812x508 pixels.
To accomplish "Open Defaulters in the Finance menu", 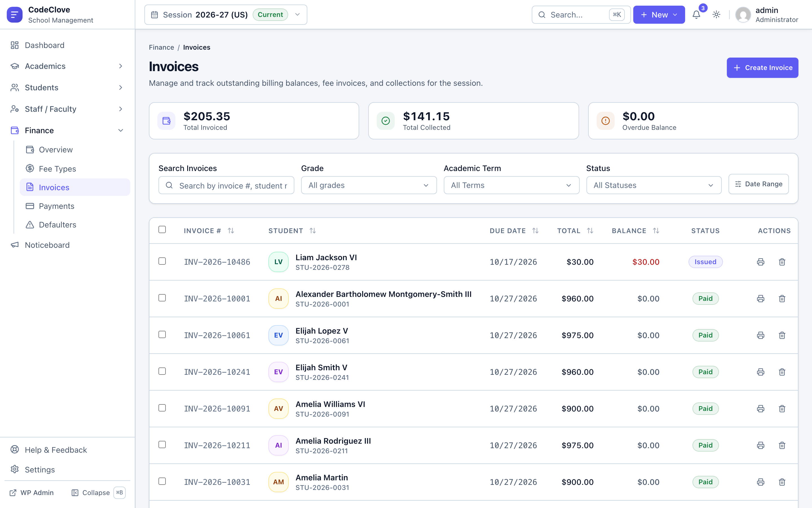I will (x=75, y=224).
